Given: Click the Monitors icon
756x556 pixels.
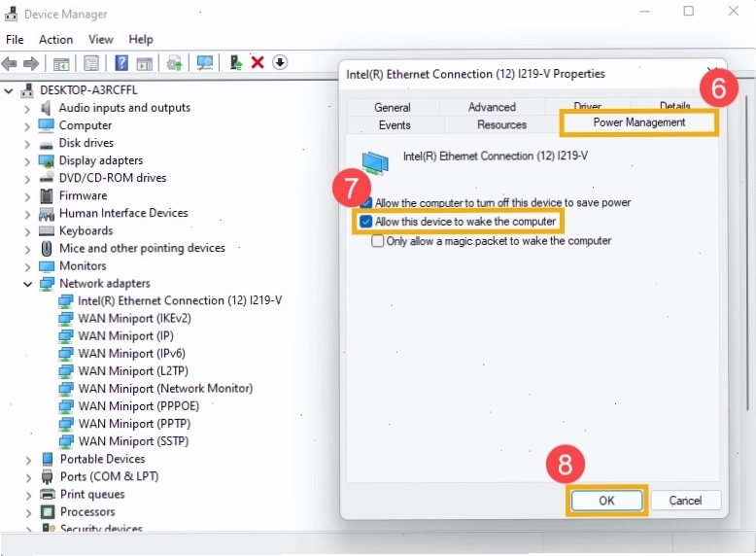Looking at the screenshot, I should pyautogui.click(x=47, y=266).
